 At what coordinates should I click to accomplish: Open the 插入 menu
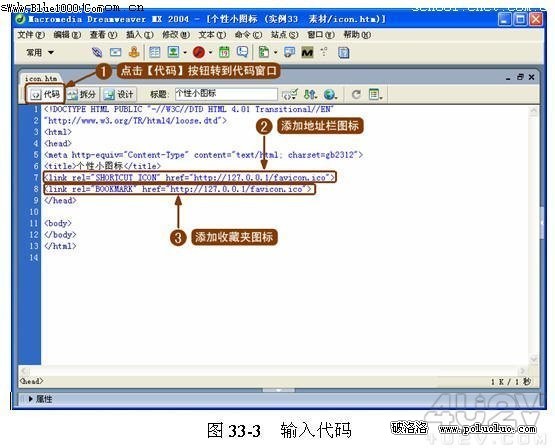pos(139,35)
